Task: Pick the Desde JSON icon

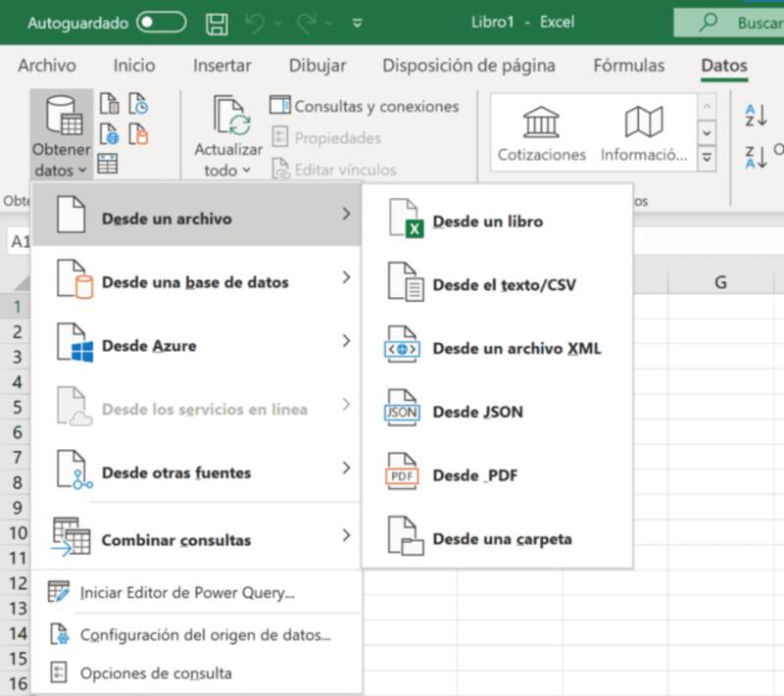Action: 404,412
